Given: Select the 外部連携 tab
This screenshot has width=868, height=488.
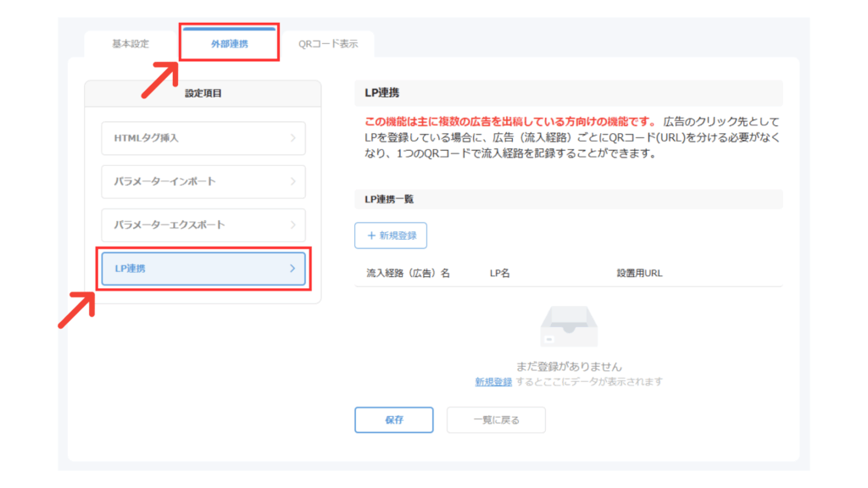Looking at the screenshot, I should pos(230,44).
